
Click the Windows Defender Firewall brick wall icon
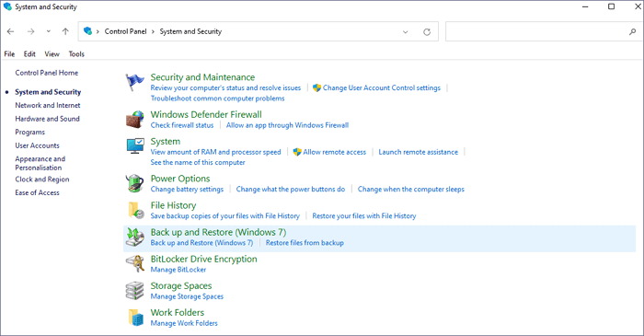point(134,120)
